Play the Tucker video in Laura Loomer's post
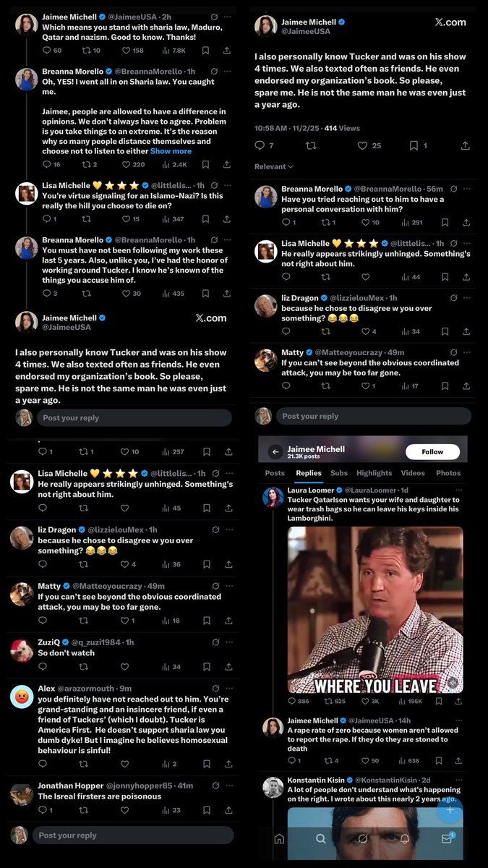 375,609
